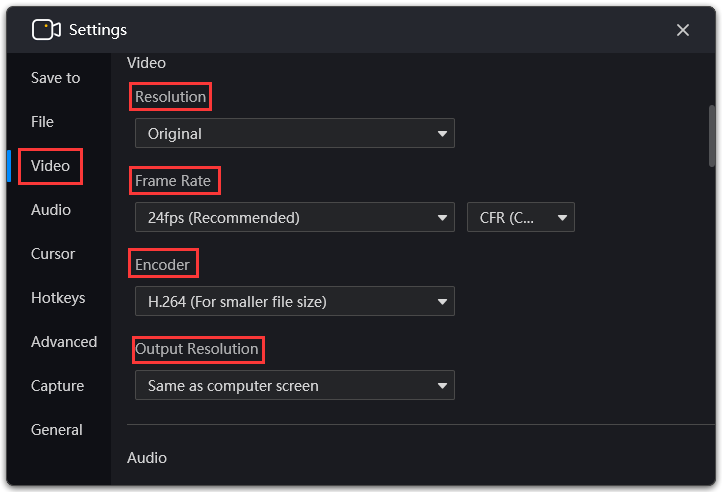Close the Settings dialog

[682, 30]
